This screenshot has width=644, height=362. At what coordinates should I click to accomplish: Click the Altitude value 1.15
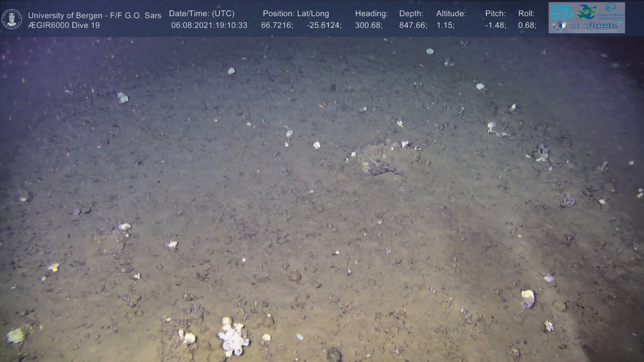[445, 25]
